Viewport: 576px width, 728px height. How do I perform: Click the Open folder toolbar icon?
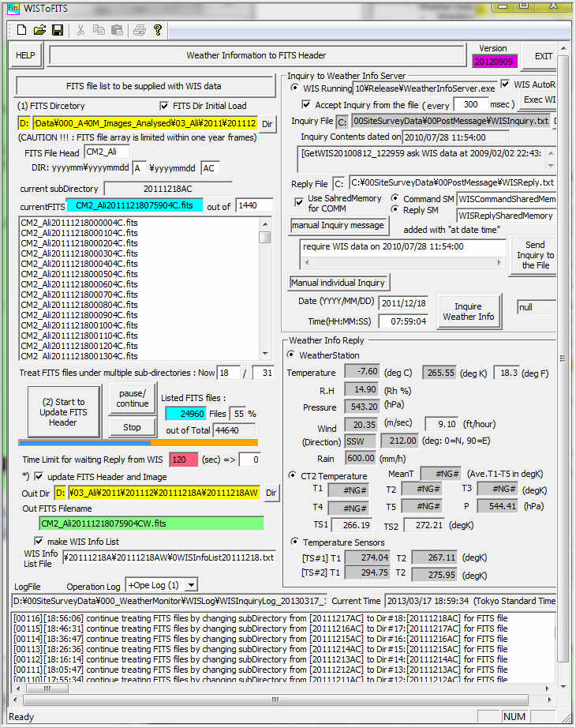[39, 30]
